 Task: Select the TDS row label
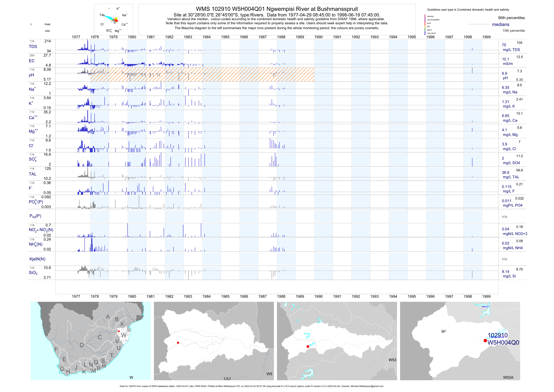33,47
